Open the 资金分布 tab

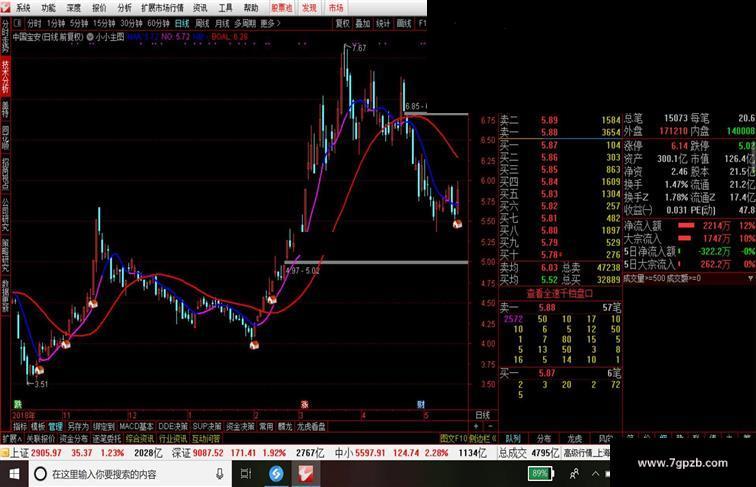73,439
